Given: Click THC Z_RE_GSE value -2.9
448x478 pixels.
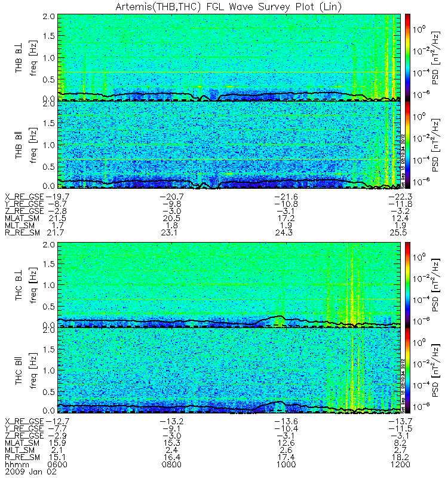Looking at the screenshot, I should click(57, 436).
